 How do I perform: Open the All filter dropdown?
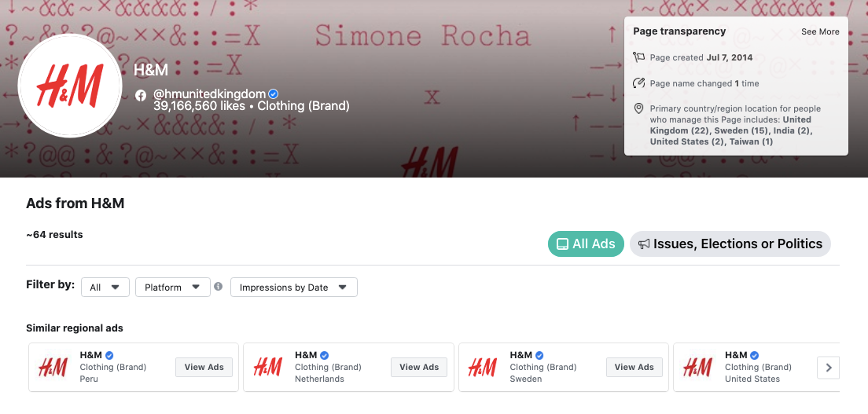coord(105,288)
